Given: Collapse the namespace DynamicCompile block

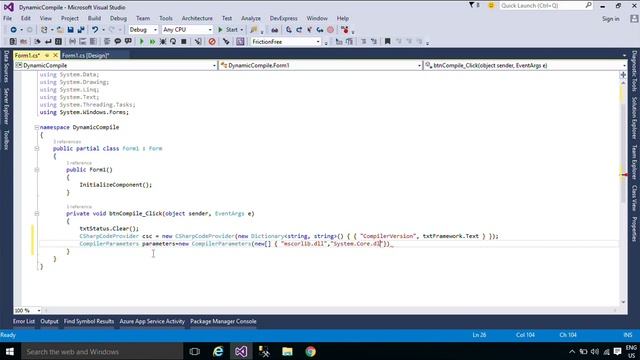Looking at the screenshot, I should (x=37, y=127).
